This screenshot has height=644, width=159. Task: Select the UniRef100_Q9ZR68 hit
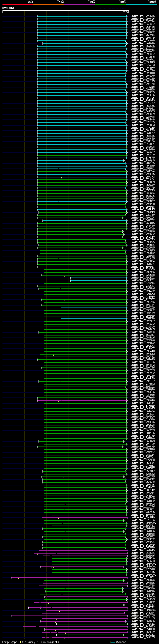pyautogui.click(x=142, y=204)
